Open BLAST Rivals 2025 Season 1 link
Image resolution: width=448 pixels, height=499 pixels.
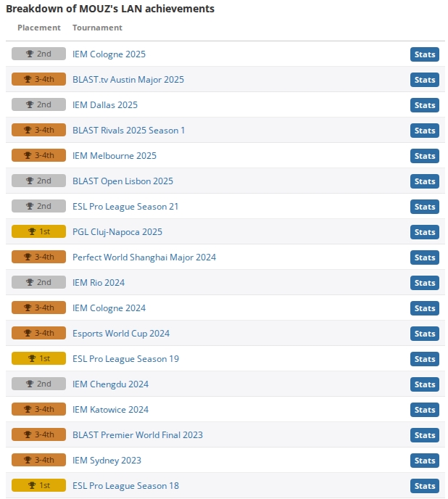click(128, 131)
